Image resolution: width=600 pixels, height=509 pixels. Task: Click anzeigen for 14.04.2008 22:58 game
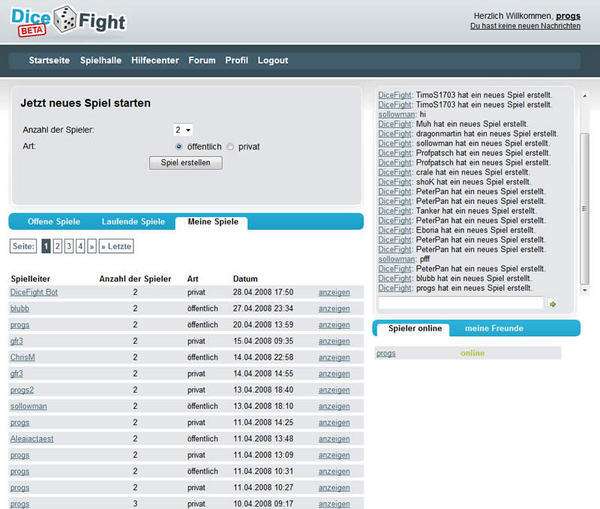coord(334,357)
